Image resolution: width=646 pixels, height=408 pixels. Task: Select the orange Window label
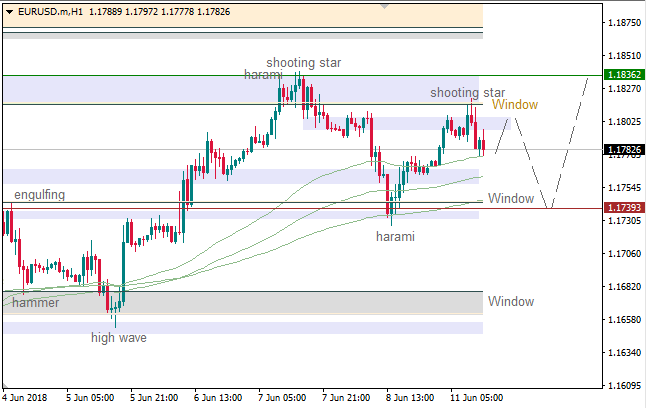pyautogui.click(x=514, y=105)
